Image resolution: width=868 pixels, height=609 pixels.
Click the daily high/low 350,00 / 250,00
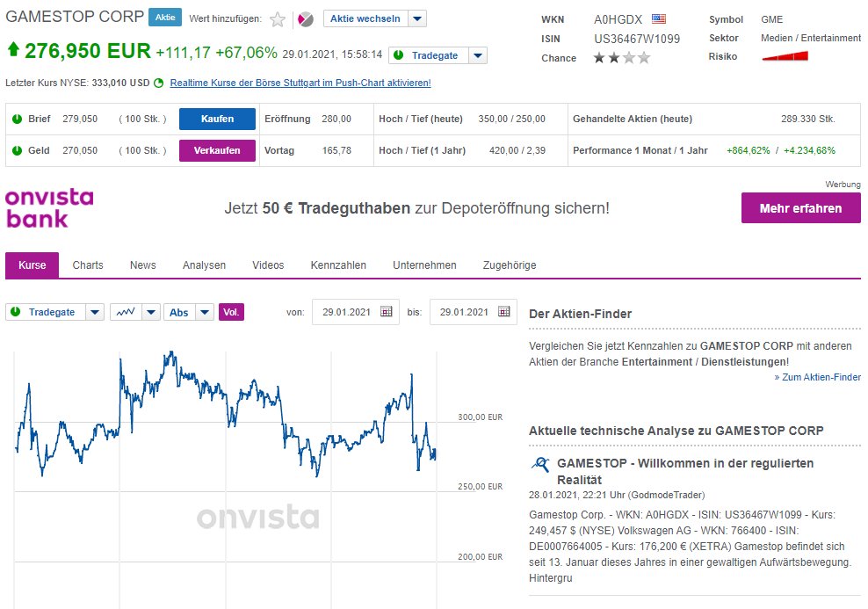(511, 119)
